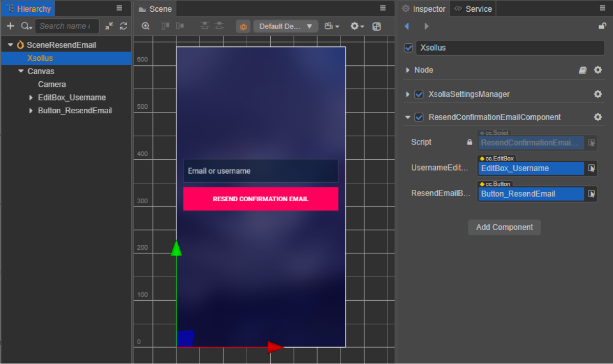This screenshot has height=364, width=613.
Task: Expand the Node section in Inspector
Action: [x=408, y=70]
